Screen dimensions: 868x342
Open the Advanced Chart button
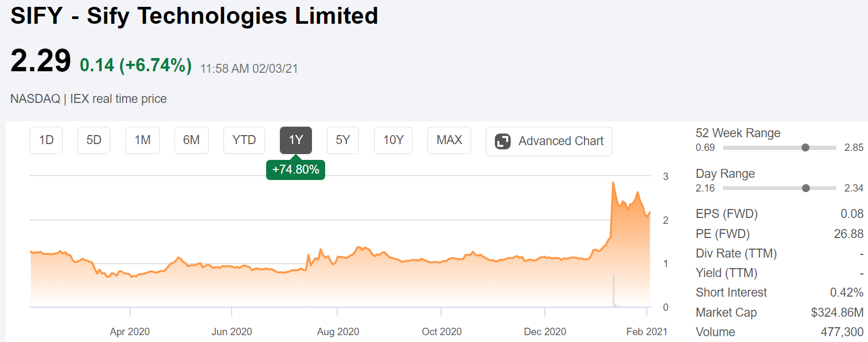click(x=549, y=141)
